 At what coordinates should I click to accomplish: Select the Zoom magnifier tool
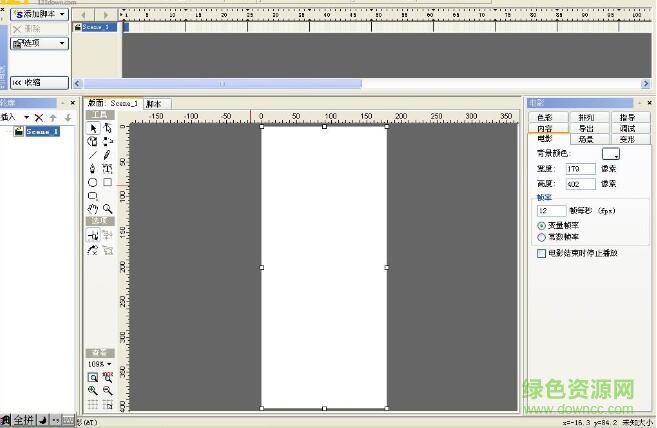tap(107, 209)
